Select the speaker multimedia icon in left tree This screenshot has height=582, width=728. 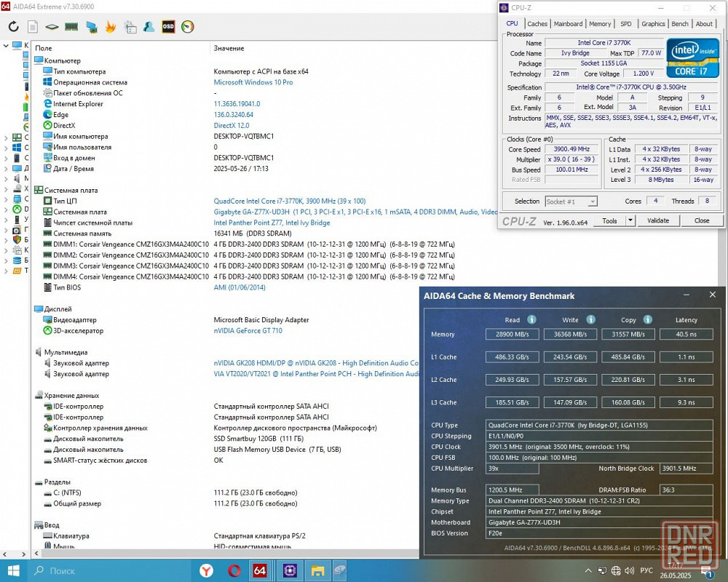17,178
